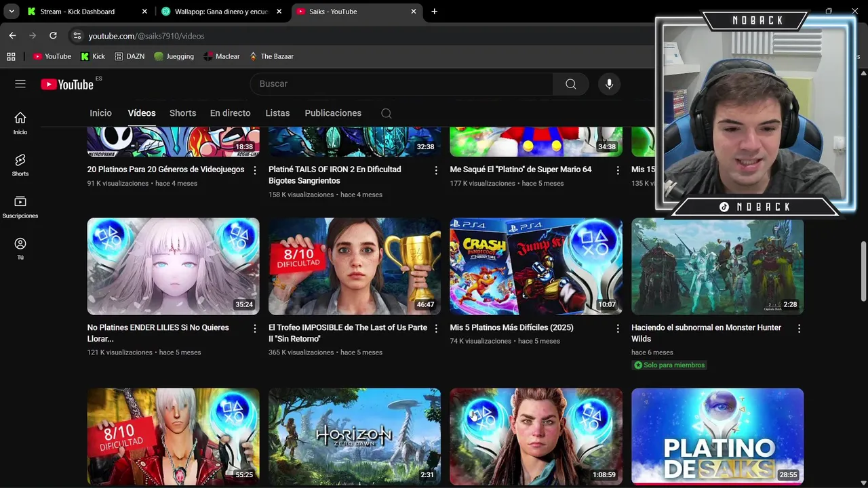Open options for Super Mario 64 video
The image size is (868, 488).
click(617, 170)
